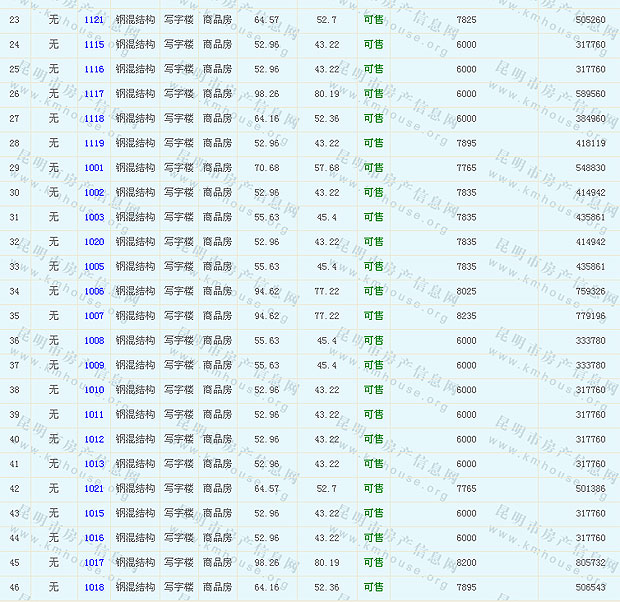Click room number 1002
This screenshot has width=620, height=602.
pos(94,193)
